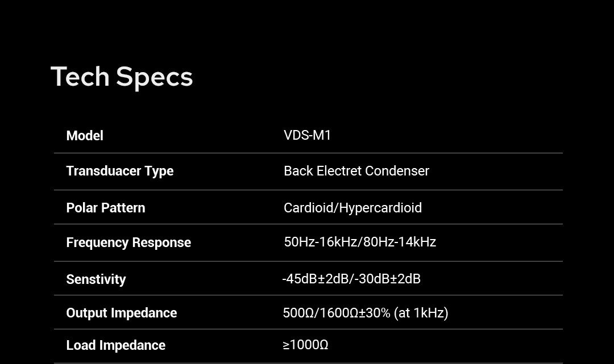Select the Frequency Response label
The width and height of the screenshot is (614, 364).
click(128, 242)
